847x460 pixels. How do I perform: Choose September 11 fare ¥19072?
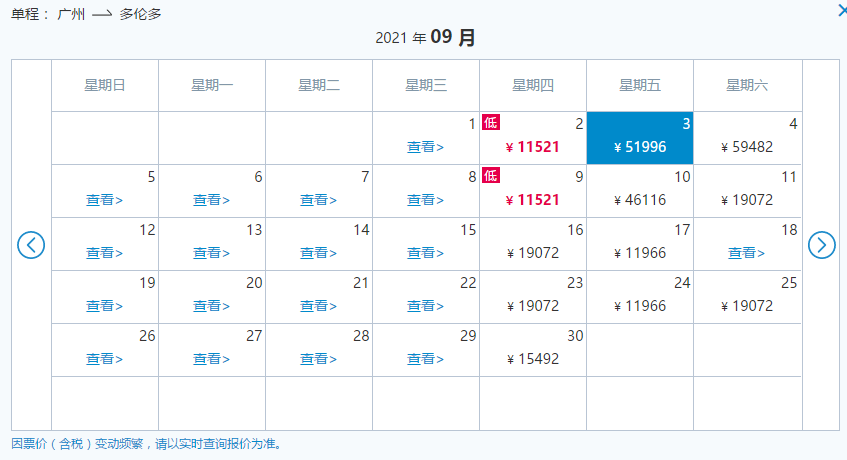747,200
